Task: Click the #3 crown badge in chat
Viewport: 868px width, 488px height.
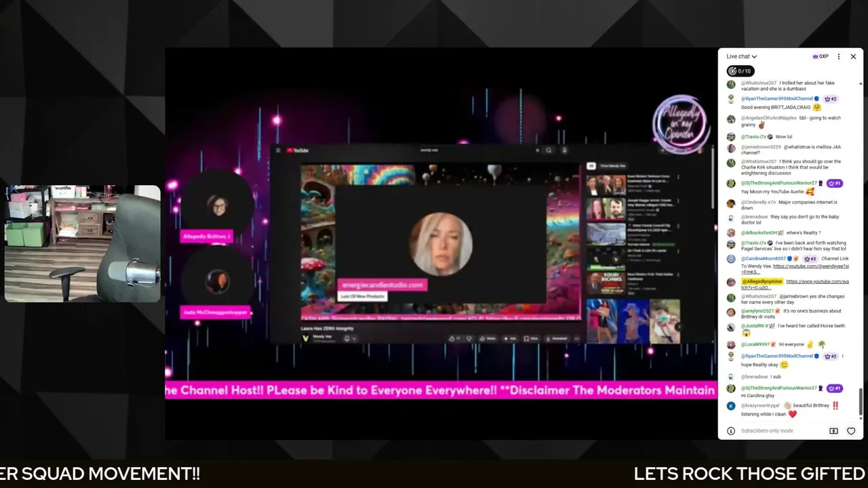Action: (x=810, y=258)
